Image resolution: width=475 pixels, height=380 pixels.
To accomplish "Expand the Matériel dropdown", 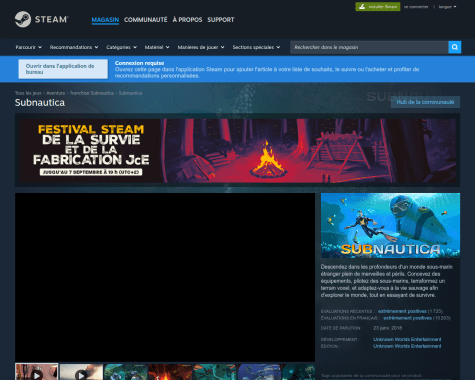I will tap(157, 47).
